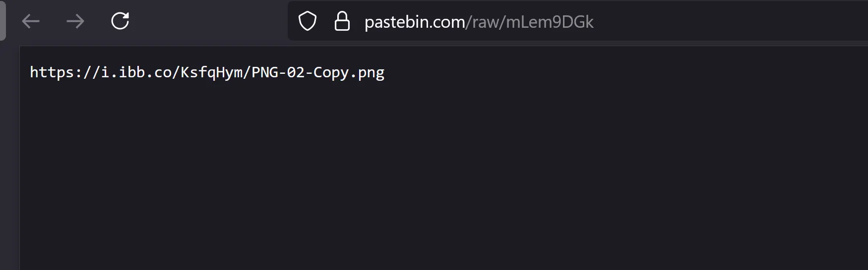Open the tracking protection shield panel
Image resolution: width=868 pixels, height=270 pixels.
coord(308,21)
